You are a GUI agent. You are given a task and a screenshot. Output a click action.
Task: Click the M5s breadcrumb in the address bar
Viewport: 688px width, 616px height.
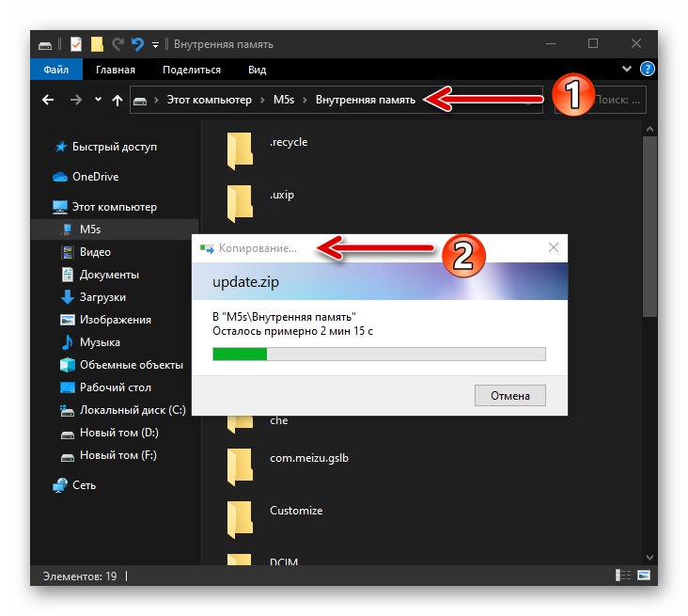point(284,100)
